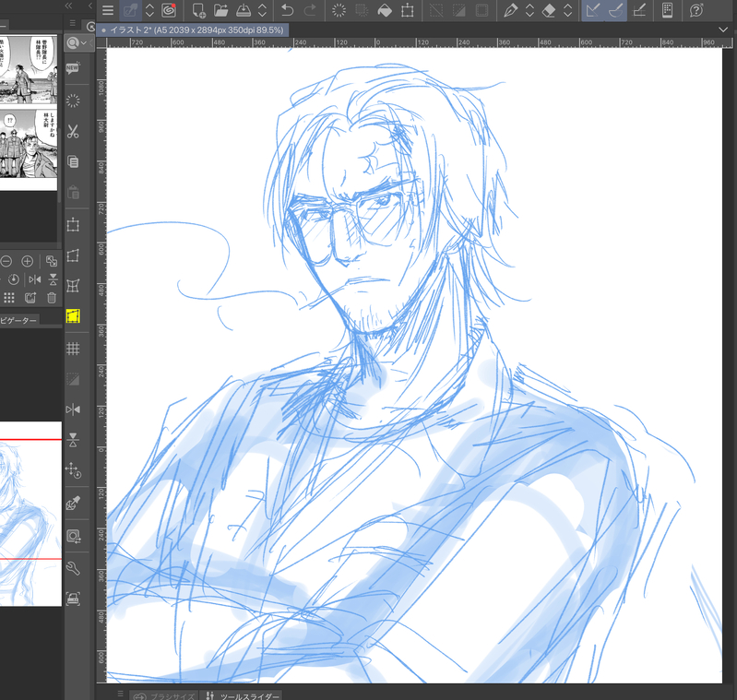Deselect using dashed square with slash
Viewport: 737px width, 700px height.
(436, 10)
